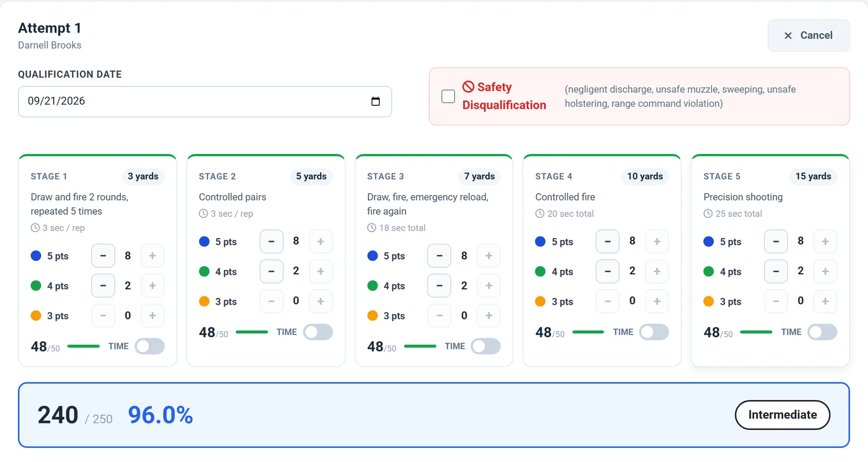This screenshot has width=868, height=462.
Task: Increase Stage 1 5 pts hit count
Action: pyautogui.click(x=152, y=256)
